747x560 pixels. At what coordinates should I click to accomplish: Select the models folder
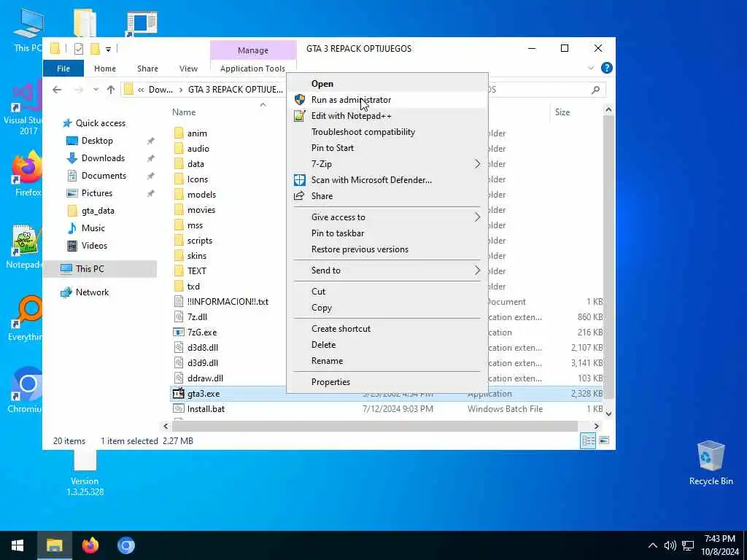201,194
